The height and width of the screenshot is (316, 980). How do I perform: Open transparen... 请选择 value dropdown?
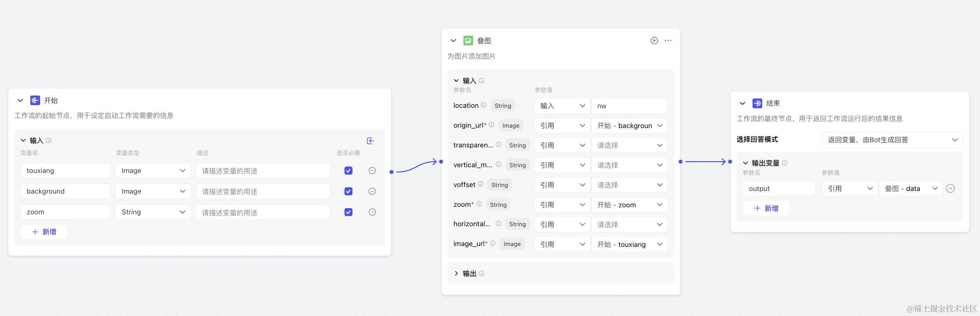coord(629,145)
